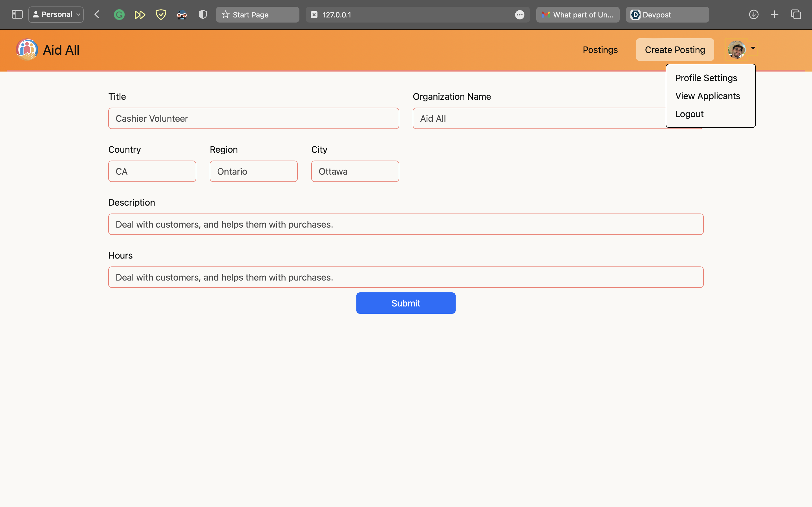Image resolution: width=812 pixels, height=507 pixels.
Task: Go to the Postings link
Action: point(600,50)
